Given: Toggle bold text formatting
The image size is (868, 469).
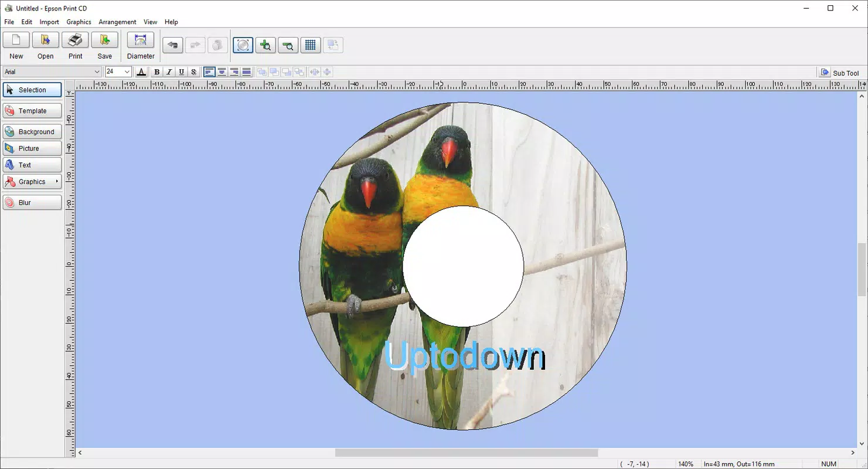Looking at the screenshot, I should point(156,72).
